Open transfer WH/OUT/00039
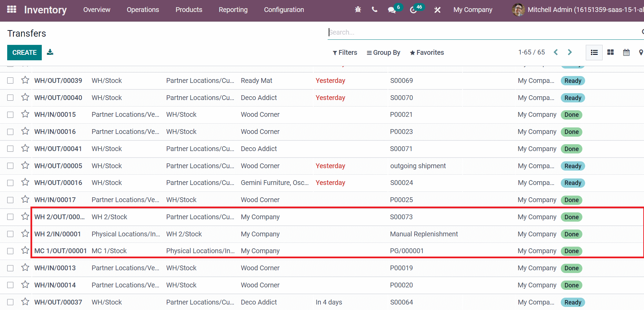Screen dimensions: 644x310 coord(58,80)
